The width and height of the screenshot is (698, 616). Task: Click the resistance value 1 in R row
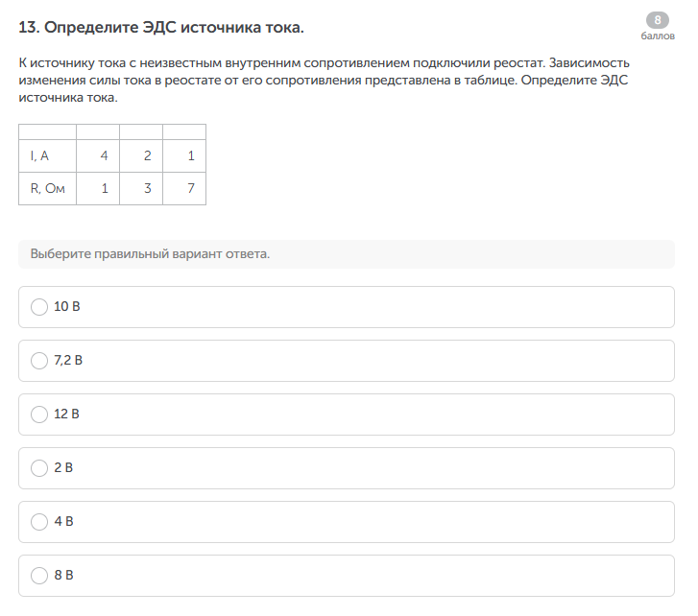pyautogui.click(x=104, y=188)
